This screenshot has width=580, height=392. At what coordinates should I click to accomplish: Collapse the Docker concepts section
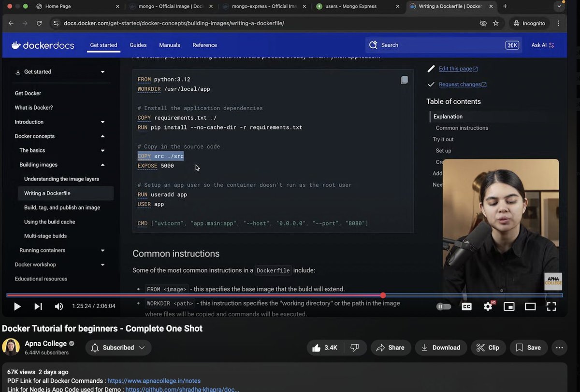(x=102, y=137)
